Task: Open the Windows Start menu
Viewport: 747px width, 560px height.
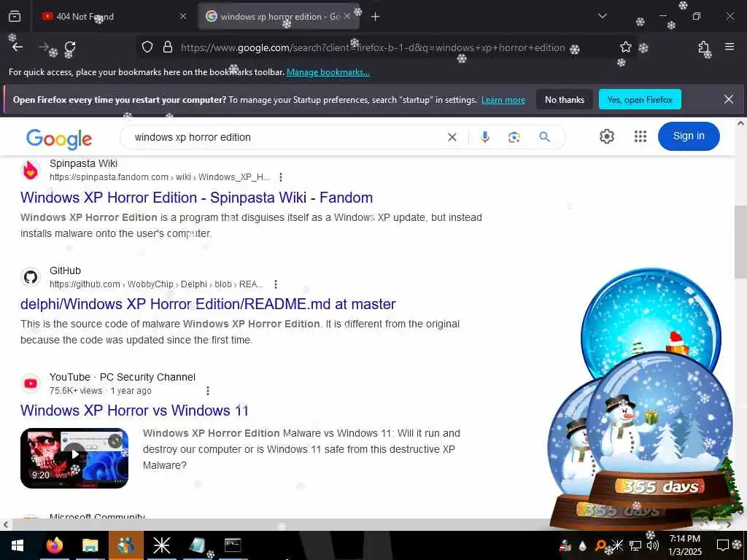Action: (x=18, y=545)
